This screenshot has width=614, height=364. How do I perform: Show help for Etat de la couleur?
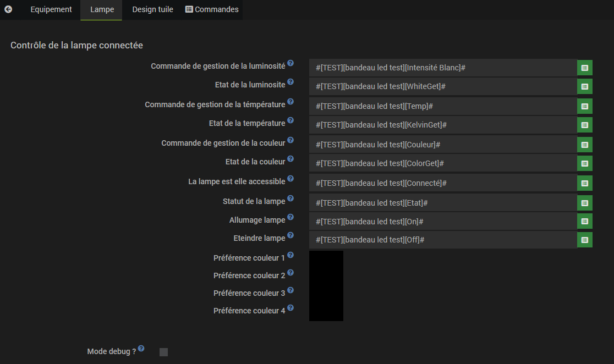(290, 158)
